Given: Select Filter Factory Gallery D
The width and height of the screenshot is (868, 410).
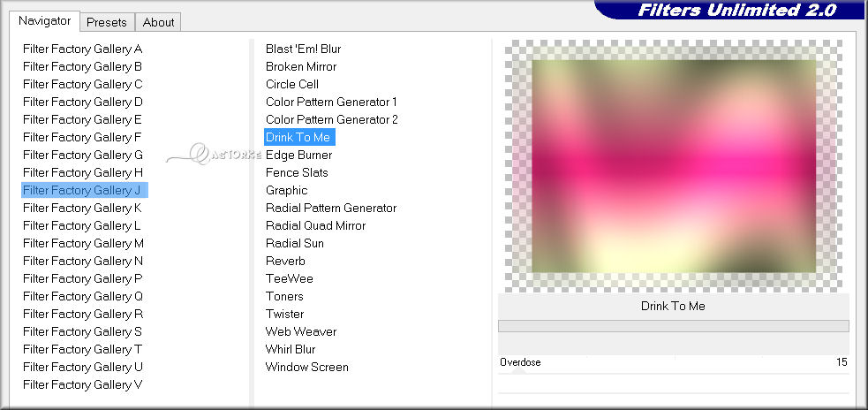Looking at the screenshot, I should tap(82, 102).
